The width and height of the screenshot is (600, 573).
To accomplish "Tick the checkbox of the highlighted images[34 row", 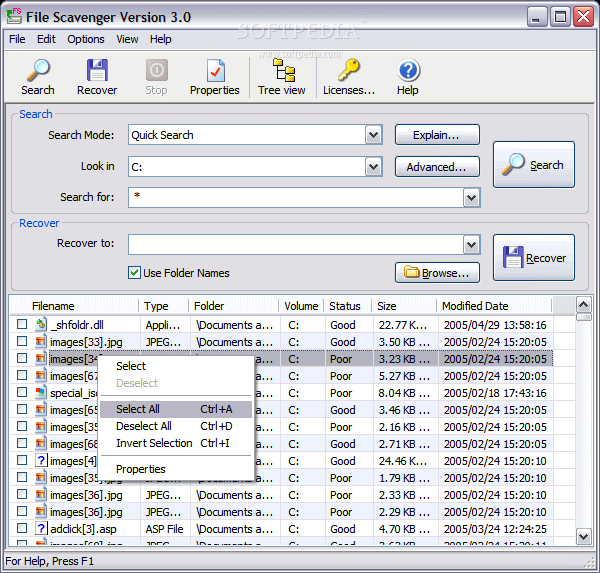I will pyautogui.click(x=22, y=358).
